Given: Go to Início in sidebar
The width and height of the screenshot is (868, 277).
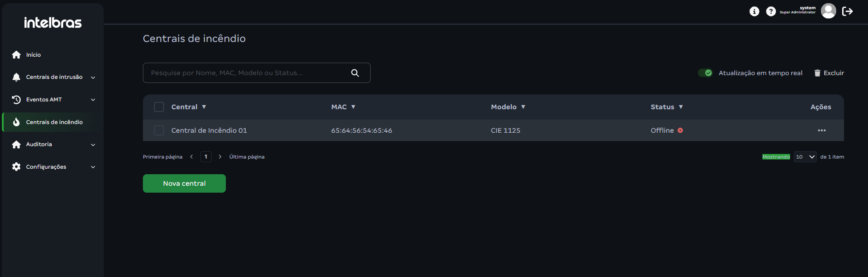Looking at the screenshot, I should (x=33, y=55).
